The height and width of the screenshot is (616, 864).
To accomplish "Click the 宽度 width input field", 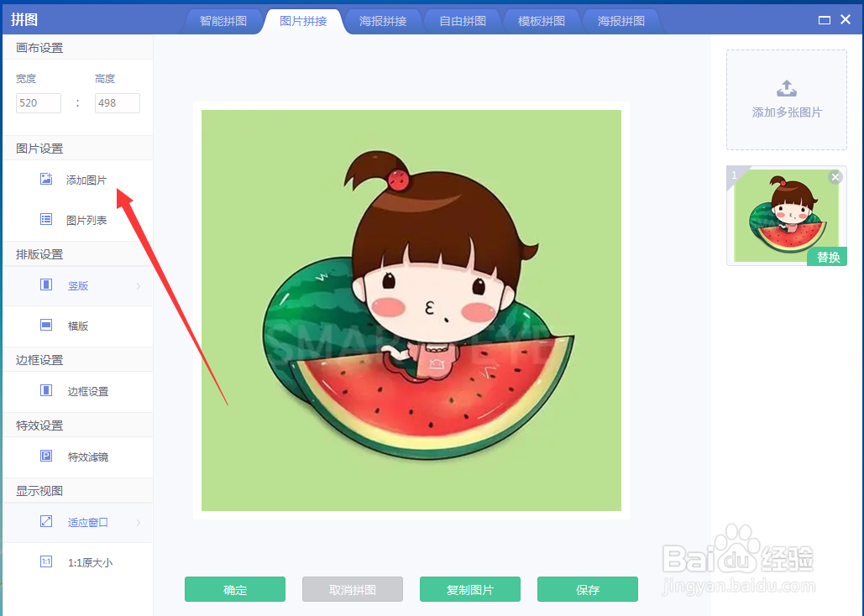I will coord(39,103).
